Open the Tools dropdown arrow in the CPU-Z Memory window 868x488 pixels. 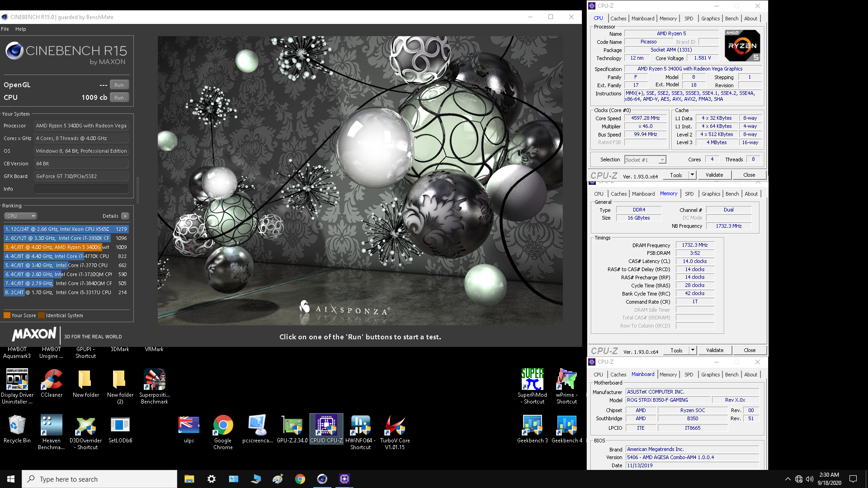pos(693,350)
